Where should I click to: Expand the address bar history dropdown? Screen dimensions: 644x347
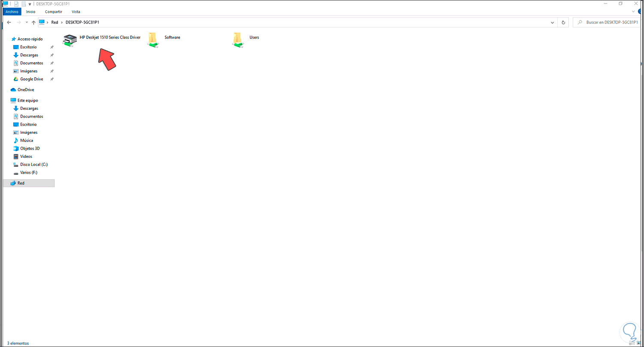[553, 22]
